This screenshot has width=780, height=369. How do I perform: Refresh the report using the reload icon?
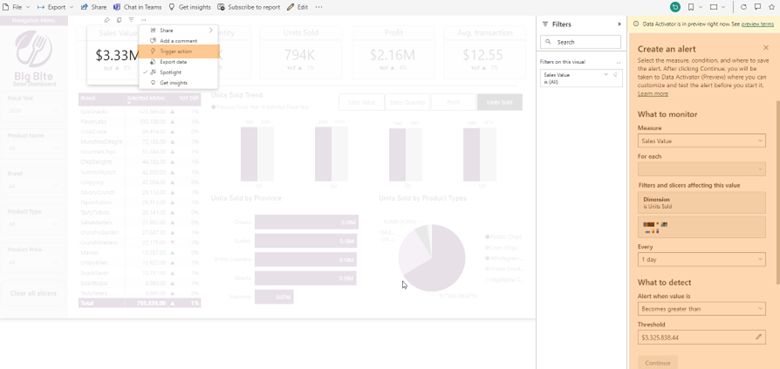click(x=744, y=7)
